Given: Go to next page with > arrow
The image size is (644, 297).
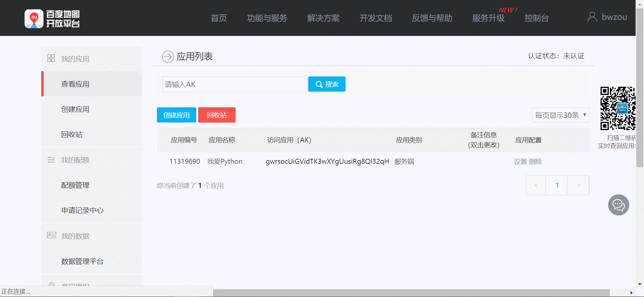Looking at the screenshot, I should tap(578, 185).
